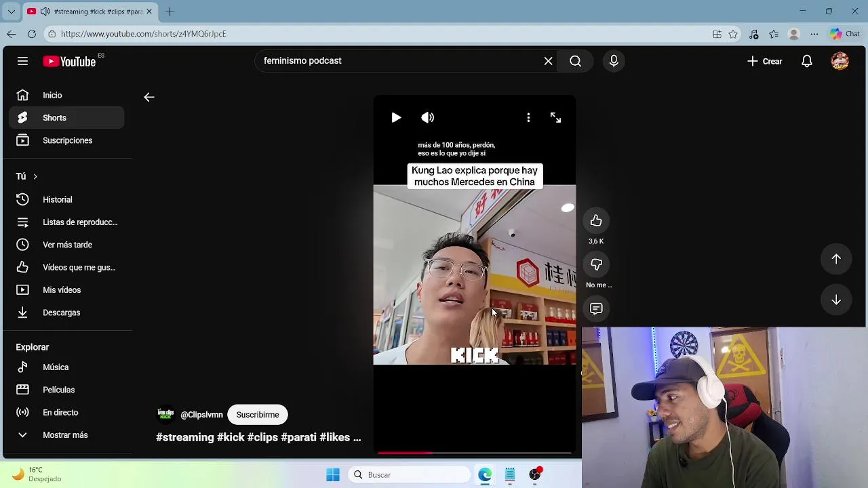Click the taskbar Buscar search box
The width and height of the screenshot is (868, 488).
(x=410, y=475)
